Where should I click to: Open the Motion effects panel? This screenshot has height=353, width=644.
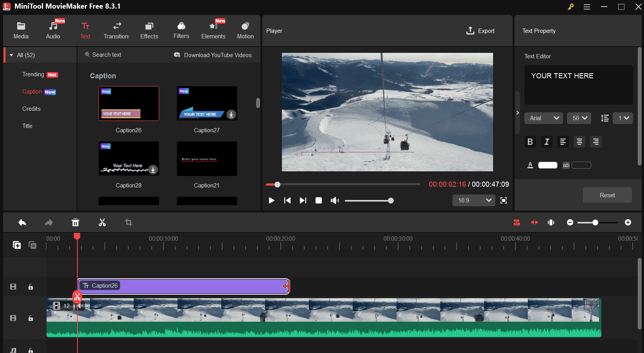[x=245, y=30]
